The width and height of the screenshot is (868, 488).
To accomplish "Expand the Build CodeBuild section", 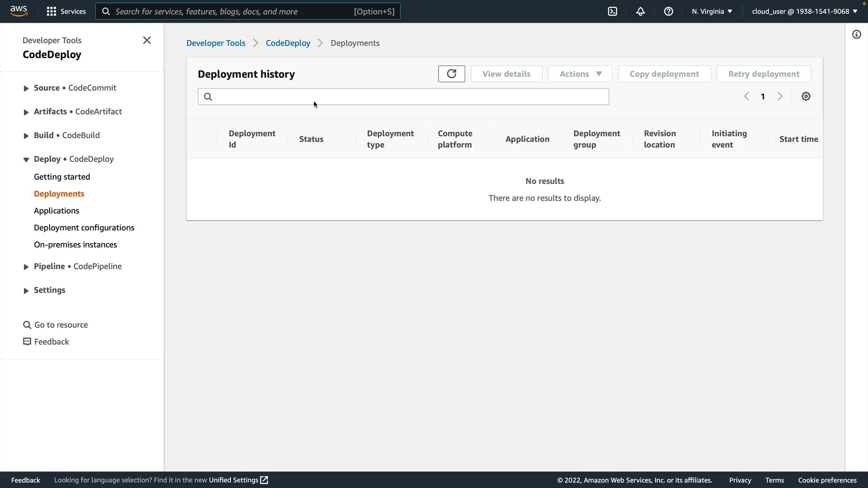I will [26, 136].
